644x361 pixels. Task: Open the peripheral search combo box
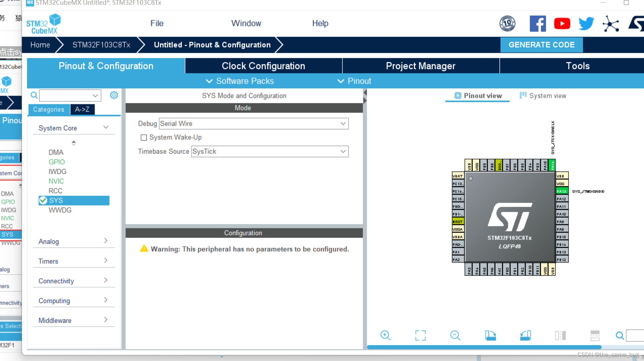click(70, 95)
